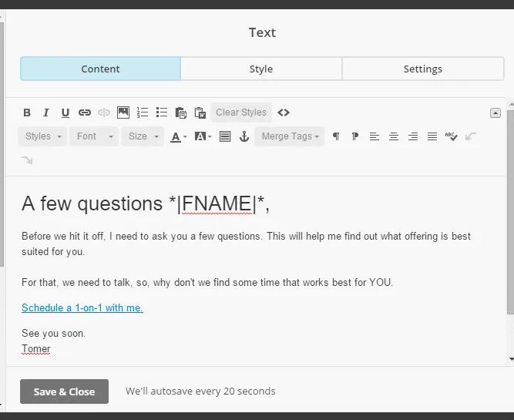This screenshot has height=420, width=514.
Task: Center align text
Action: (393, 136)
